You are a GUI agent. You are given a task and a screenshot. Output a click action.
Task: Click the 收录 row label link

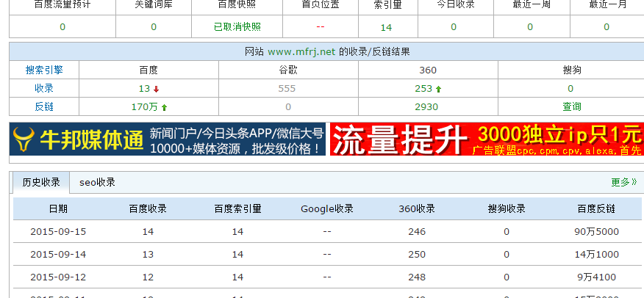(44, 88)
